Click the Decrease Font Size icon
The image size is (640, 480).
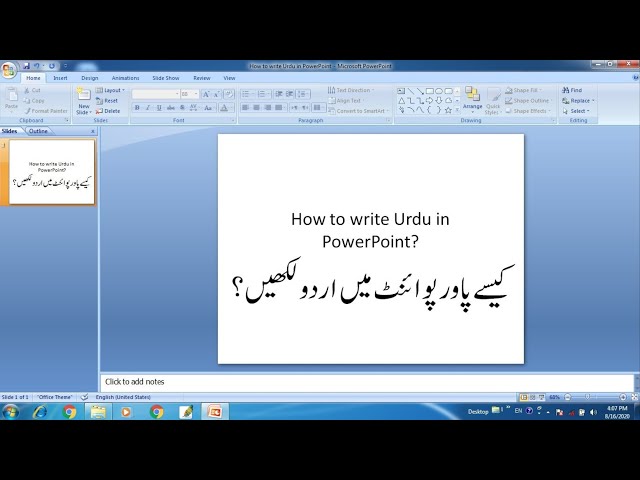217,94
